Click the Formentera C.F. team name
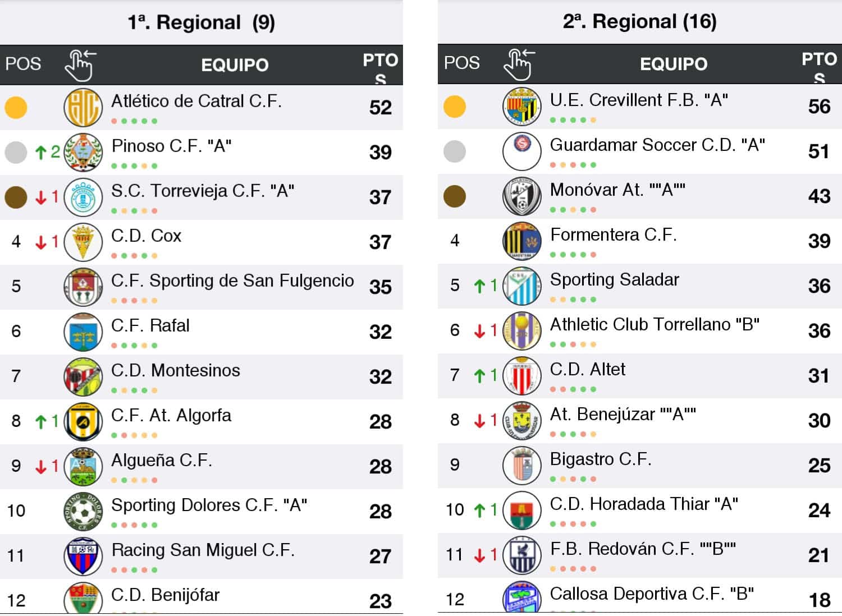842x616 pixels. (x=613, y=235)
